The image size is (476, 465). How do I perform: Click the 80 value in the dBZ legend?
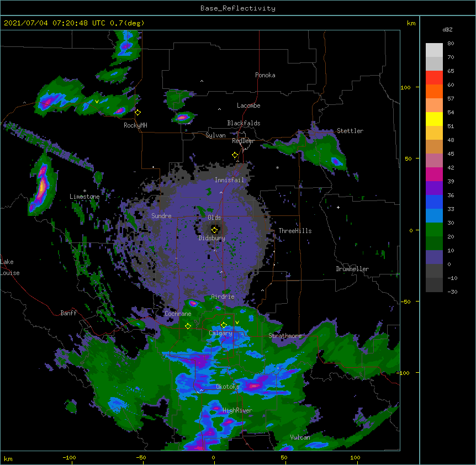coord(451,44)
